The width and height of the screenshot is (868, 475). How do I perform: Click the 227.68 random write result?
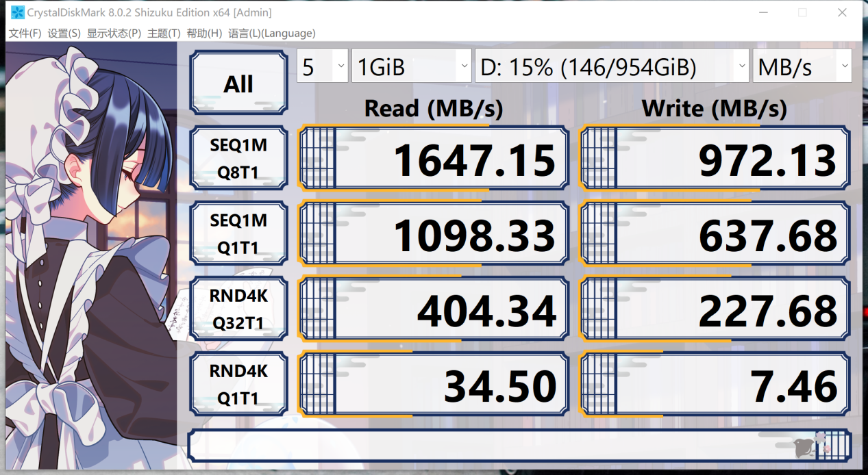click(715, 309)
